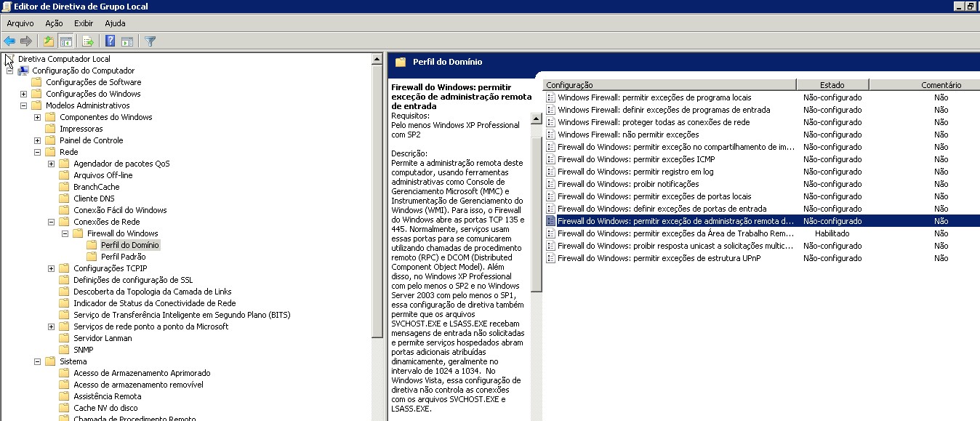
Task: Select Conexão Fácil do Windows tree item
Action: pos(120,210)
